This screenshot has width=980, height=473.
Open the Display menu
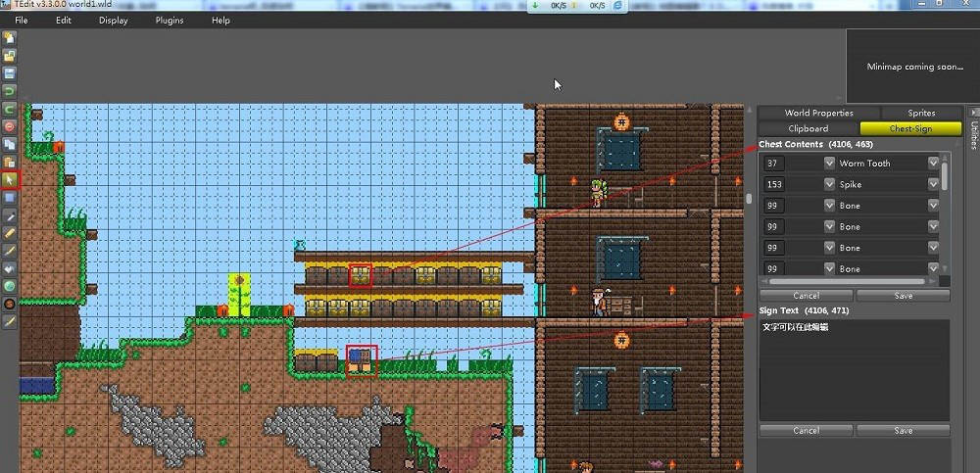[113, 20]
